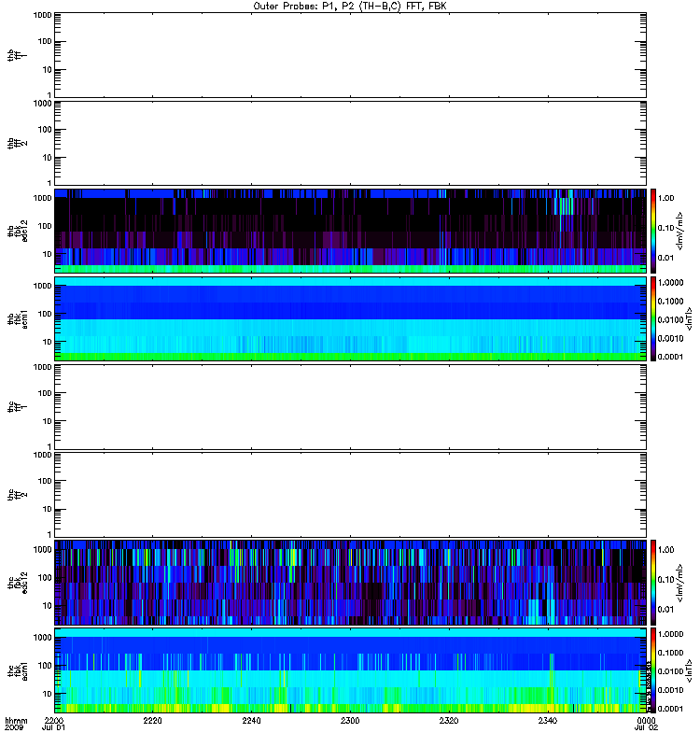This screenshot has width=700, height=747.
Task: Select the empty thc fft 1 panel
Action: coord(351,407)
